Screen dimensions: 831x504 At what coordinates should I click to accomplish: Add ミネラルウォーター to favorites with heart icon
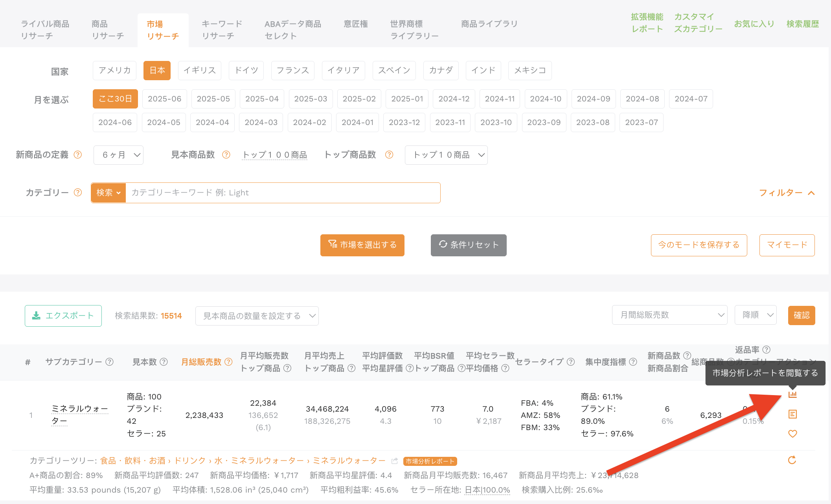pyautogui.click(x=792, y=434)
